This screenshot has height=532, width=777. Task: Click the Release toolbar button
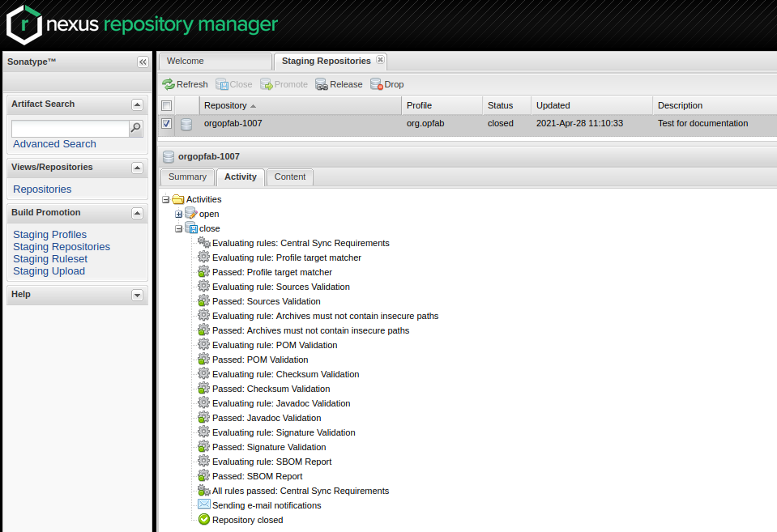click(x=339, y=84)
